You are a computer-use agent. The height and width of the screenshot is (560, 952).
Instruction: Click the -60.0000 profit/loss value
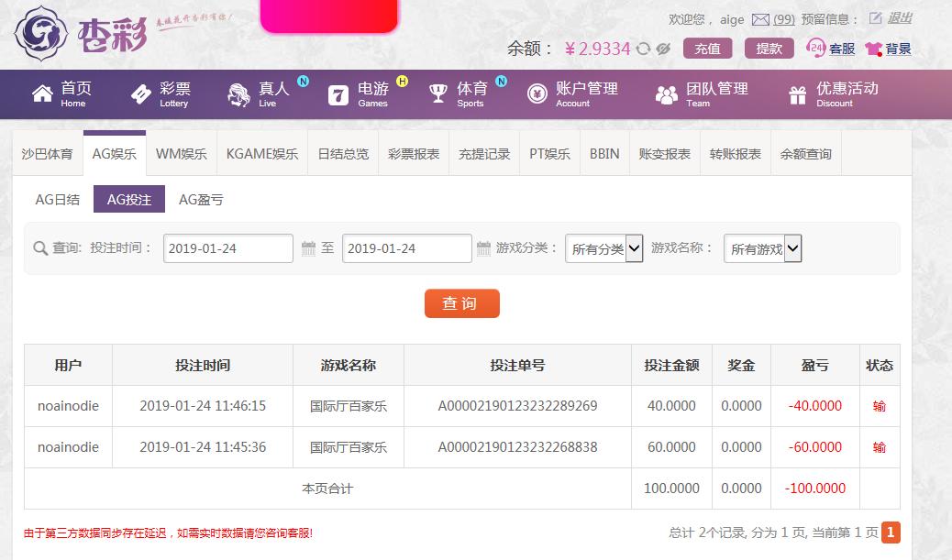pyautogui.click(x=814, y=447)
